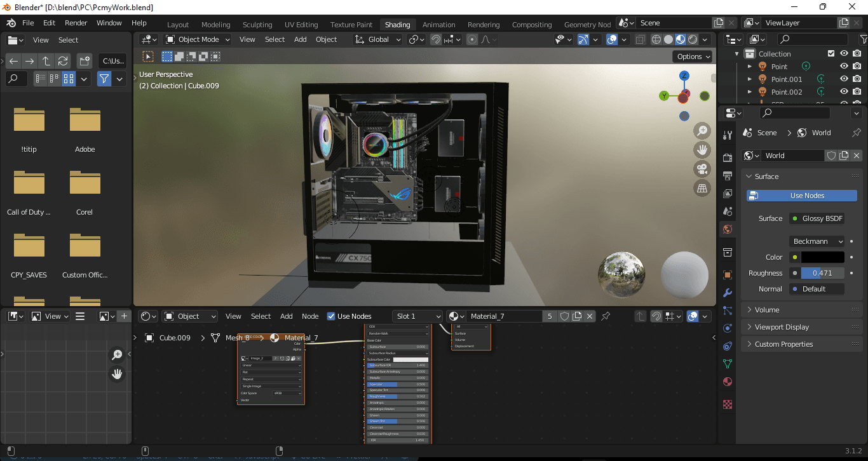The width and height of the screenshot is (868, 461).
Task: Open the Object Data properties tab
Action: [728, 364]
